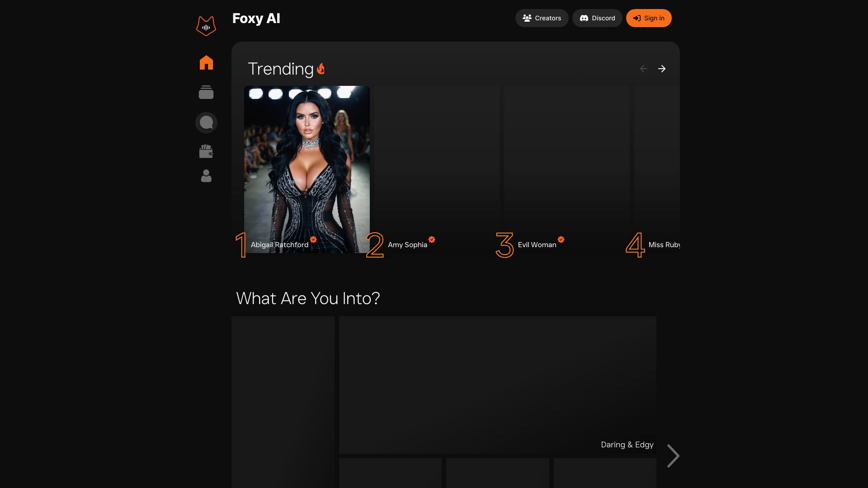Click the Foxy AI home icon
Viewport: 868px width, 488px height.
[x=206, y=62]
